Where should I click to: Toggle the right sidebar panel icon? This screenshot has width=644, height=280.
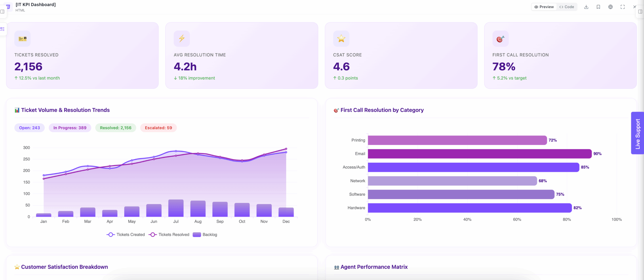tap(640, 12)
